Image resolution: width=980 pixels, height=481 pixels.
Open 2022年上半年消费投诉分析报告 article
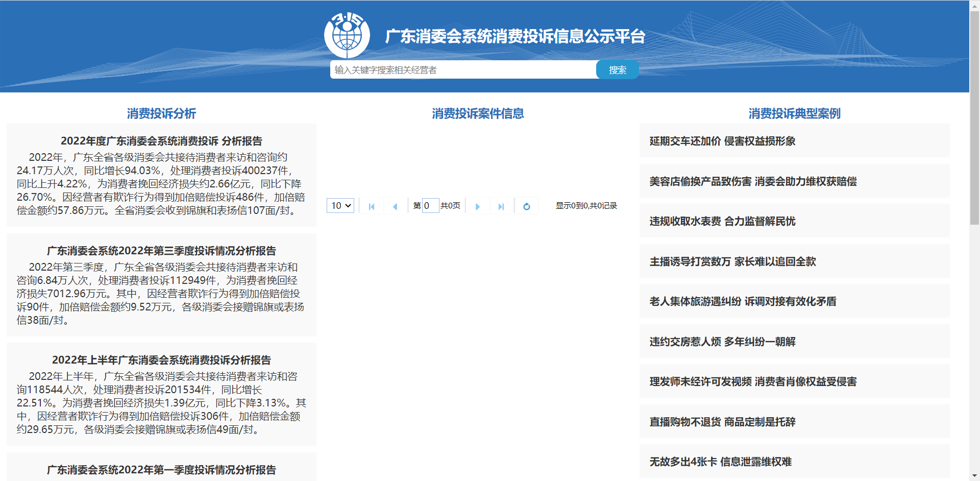(161, 360)
